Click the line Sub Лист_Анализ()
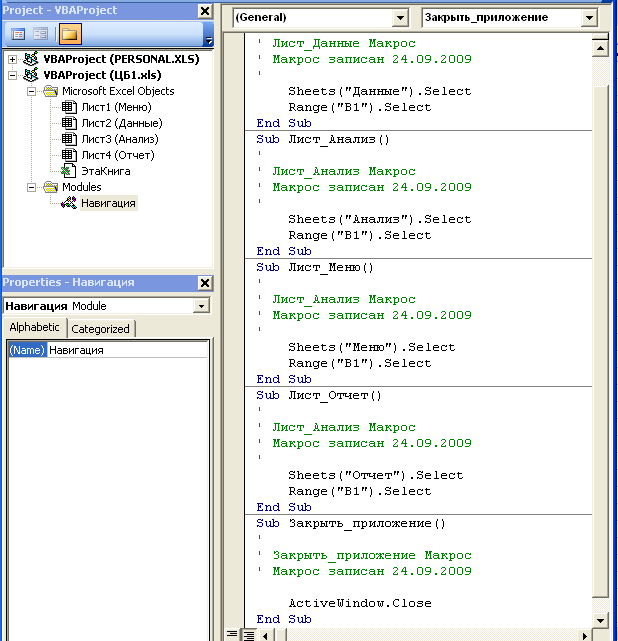 [323, 139]
